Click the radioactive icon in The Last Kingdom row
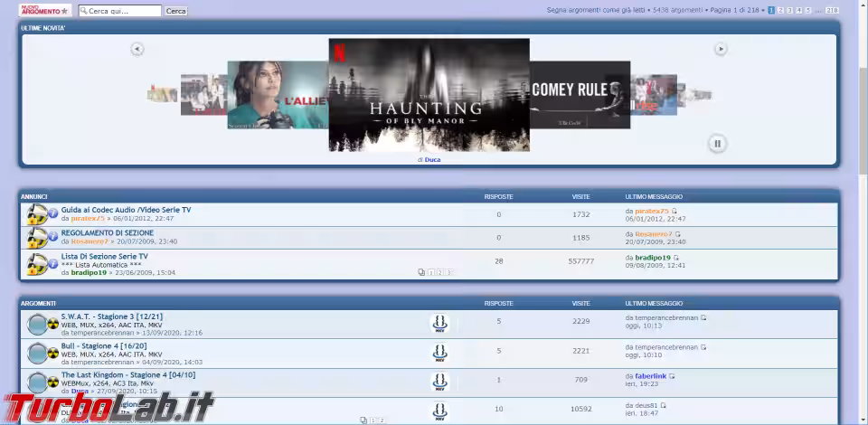This screenshot has width=868, height=425. point(53,382)
